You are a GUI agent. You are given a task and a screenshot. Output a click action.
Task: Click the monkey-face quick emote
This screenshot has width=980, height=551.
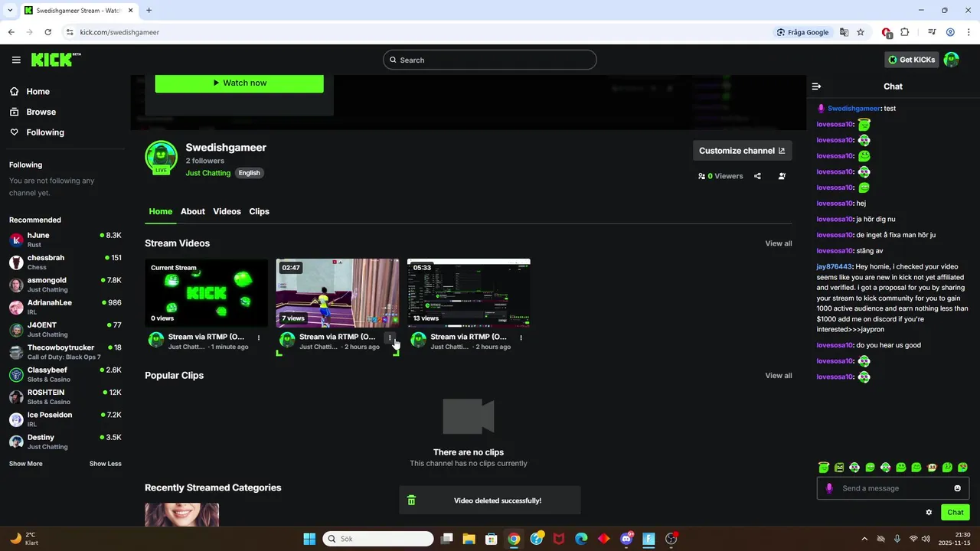point(932,467)
